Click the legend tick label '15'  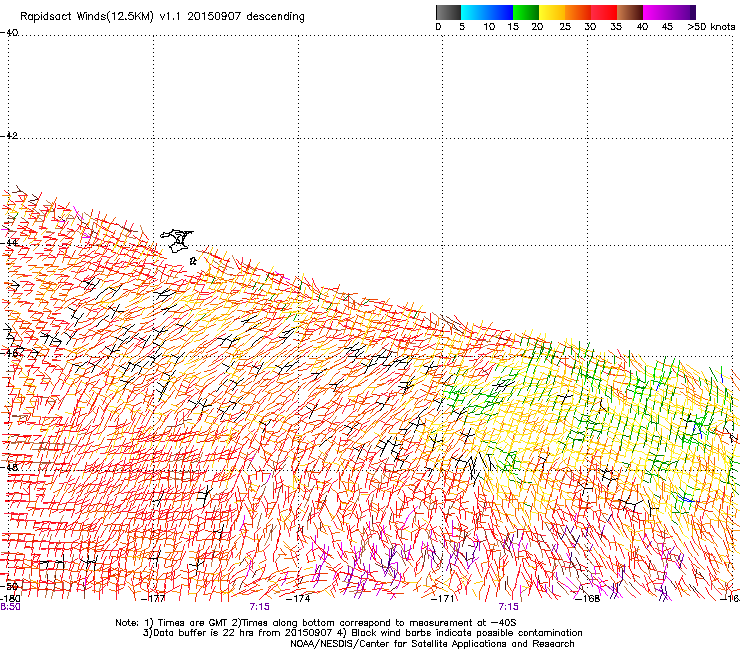(513, 27)
